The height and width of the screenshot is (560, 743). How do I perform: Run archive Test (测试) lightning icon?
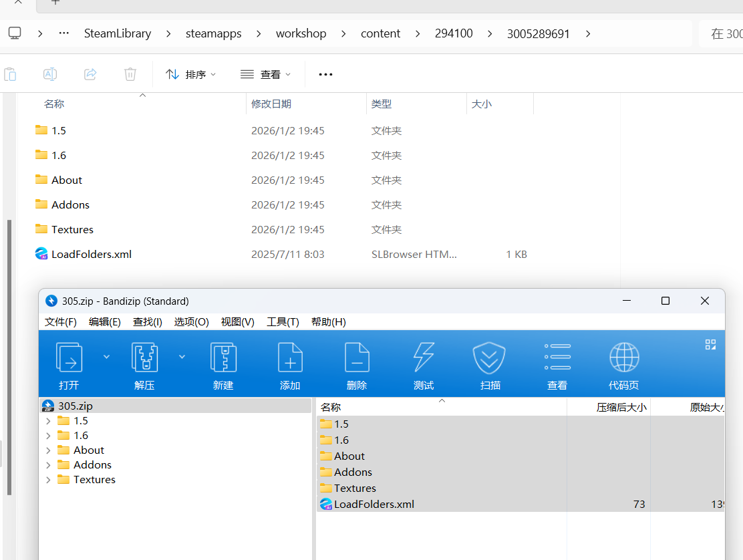424,358
